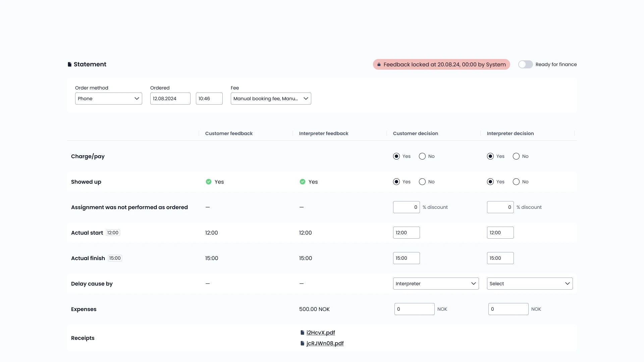Open customer Delay cause by dropdown showing Interpreter
This screenshot has width=644, height=362.
436,284
